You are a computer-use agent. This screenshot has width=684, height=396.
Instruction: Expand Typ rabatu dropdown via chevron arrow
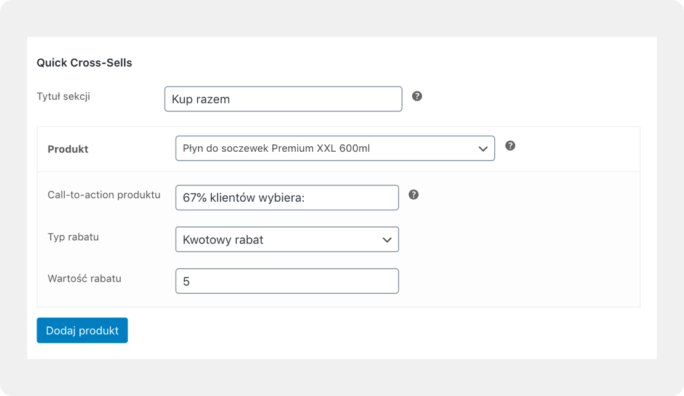[x=386, y=240]
